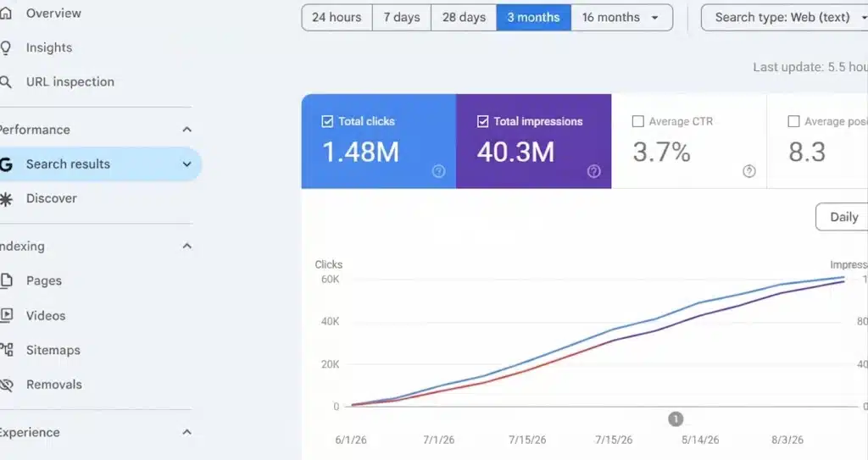Open the URL inspection label

[70, 82]
